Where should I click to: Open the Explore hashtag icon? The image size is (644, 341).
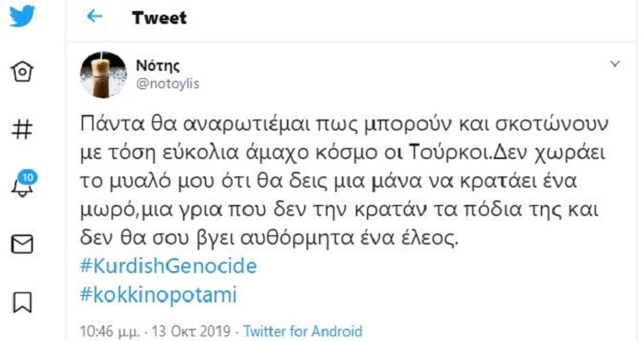tap(22, 129)
